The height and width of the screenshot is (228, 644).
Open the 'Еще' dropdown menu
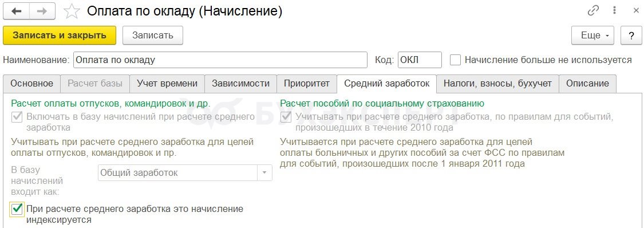tap(592, 36)
